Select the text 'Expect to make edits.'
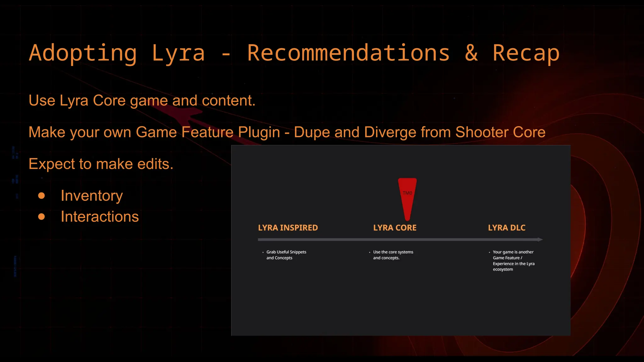The image size is (644, 362). click(101, 164)
